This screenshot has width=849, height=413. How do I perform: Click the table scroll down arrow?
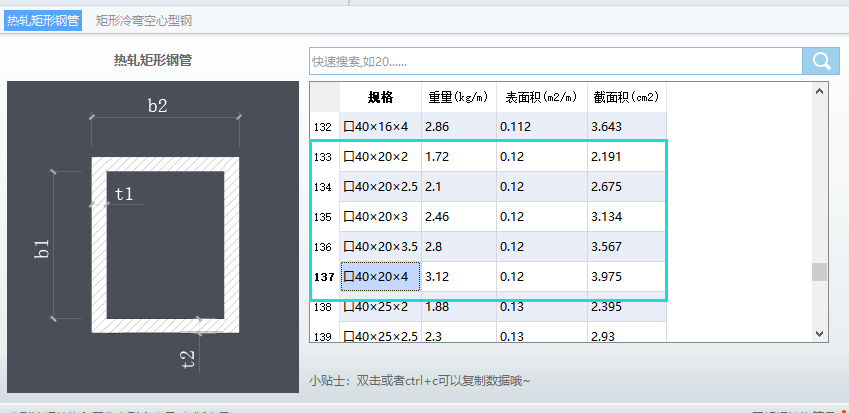(x=819, y=333)
